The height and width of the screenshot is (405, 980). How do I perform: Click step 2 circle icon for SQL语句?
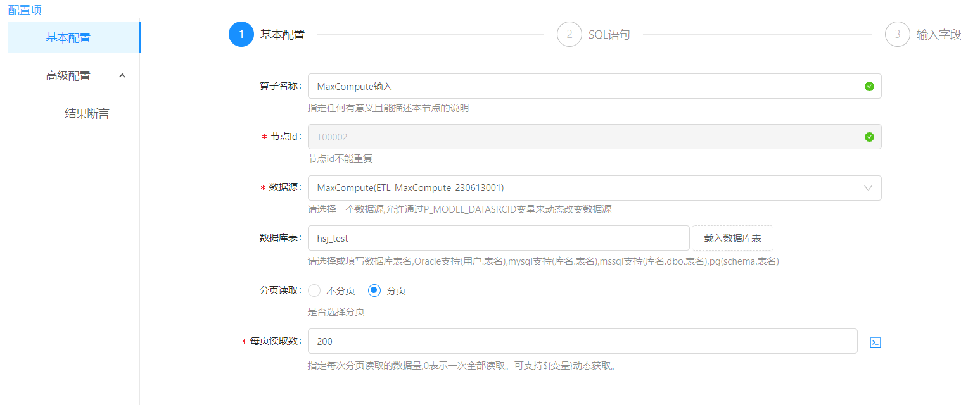(569, 35)
